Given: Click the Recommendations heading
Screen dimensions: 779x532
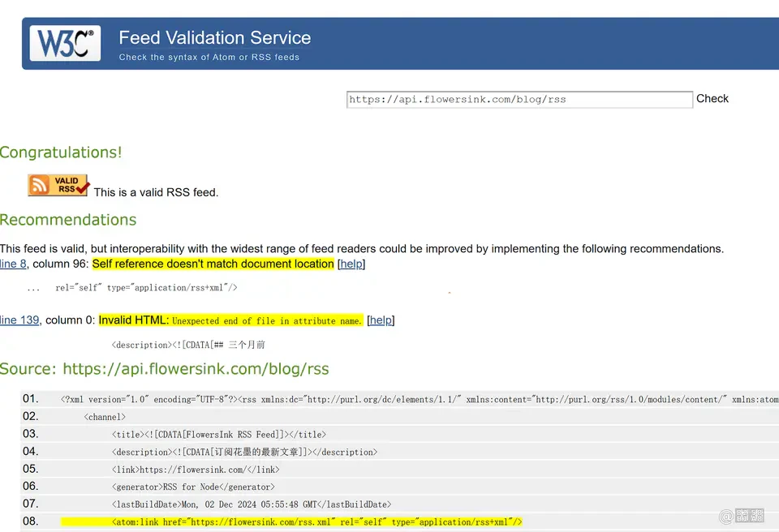Looking at the screenshot, I should [x=68, y=220].
